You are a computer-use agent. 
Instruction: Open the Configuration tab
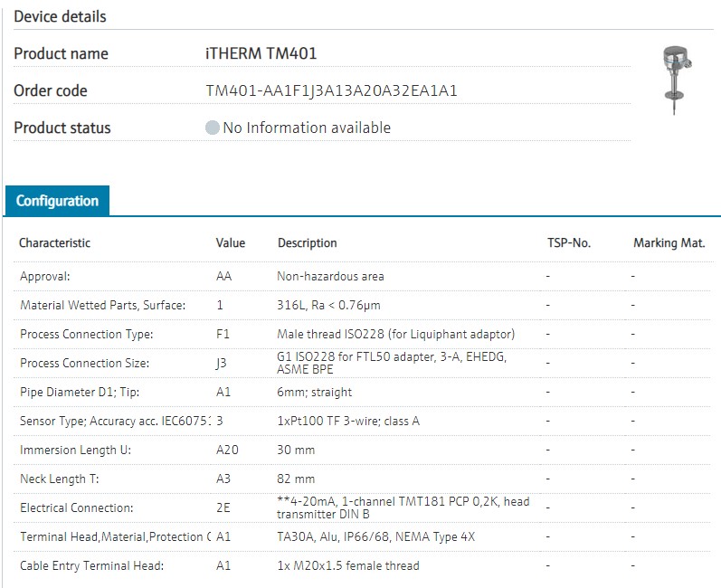click(x=57, y=201)
